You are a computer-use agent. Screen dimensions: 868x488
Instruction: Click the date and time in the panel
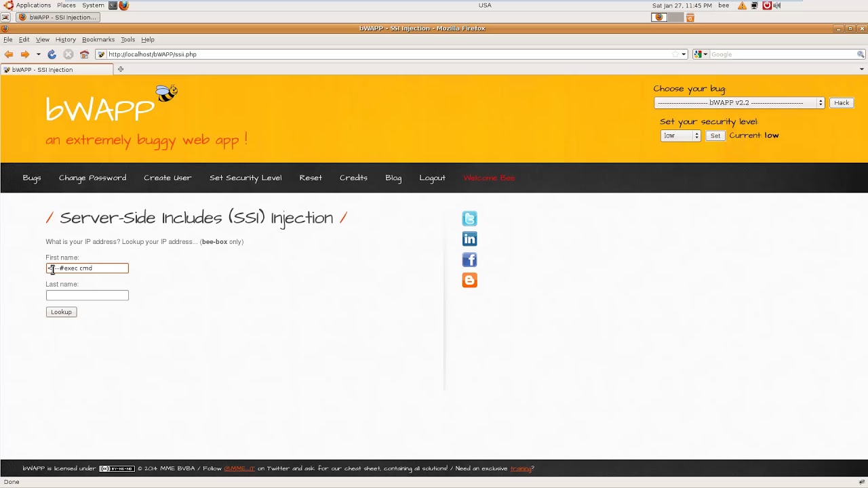[682, 5]
